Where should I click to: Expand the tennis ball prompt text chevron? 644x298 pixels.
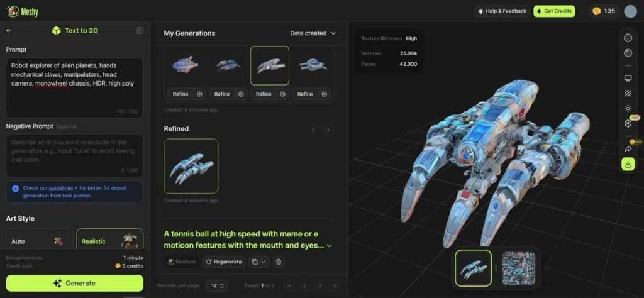tap(329, 245)
